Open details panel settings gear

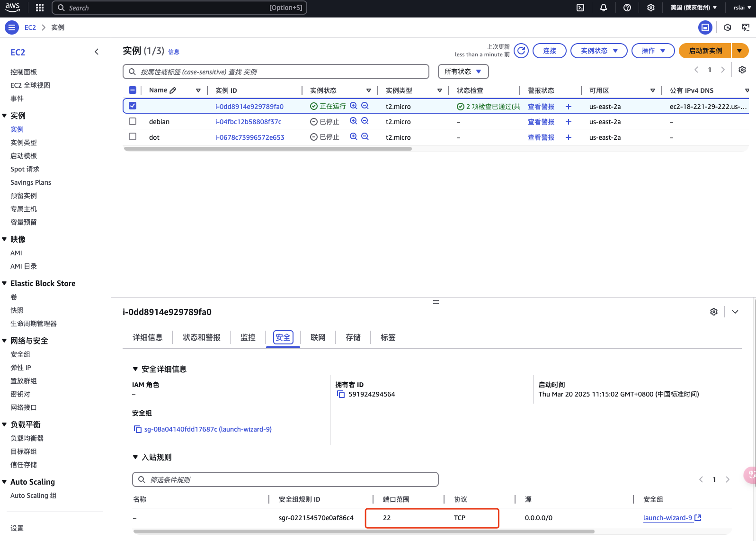pos(714,312)
